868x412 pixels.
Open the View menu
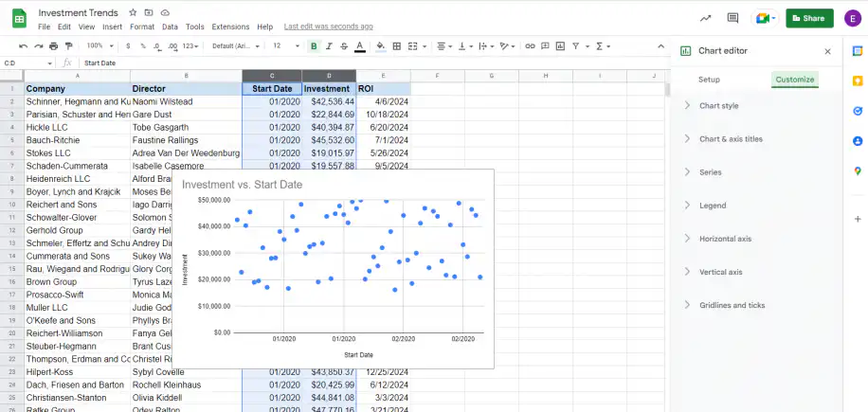pyautogui.click(x=86, y=27)
